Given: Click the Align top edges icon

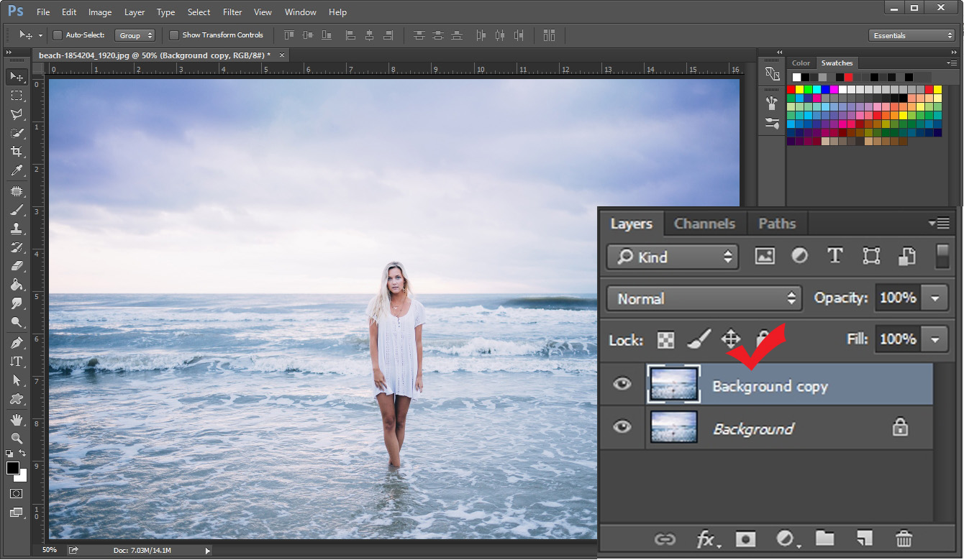Looking at the screenshot, I should coord(289,35).
